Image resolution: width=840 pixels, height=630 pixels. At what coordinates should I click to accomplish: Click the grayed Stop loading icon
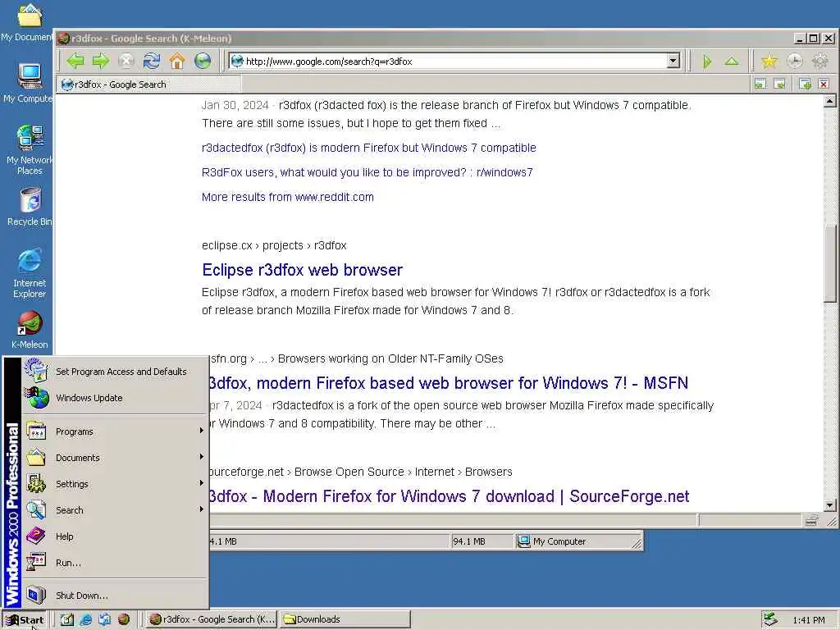coord(126,61)
